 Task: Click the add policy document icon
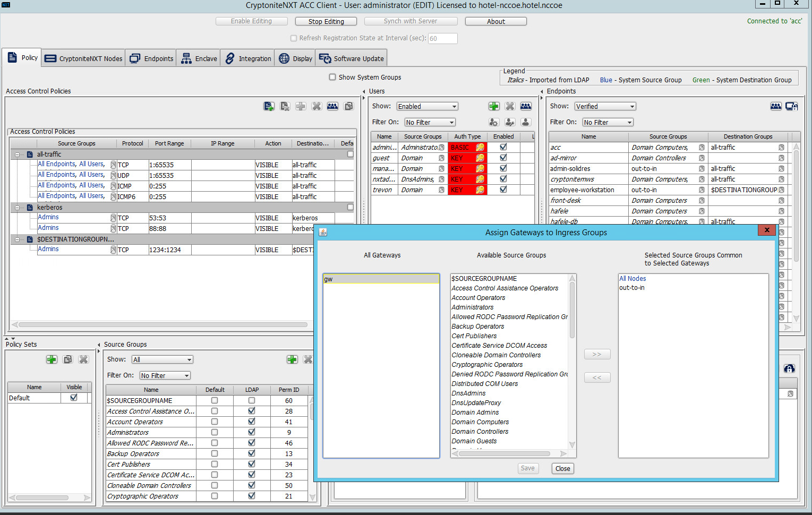tap(269, 106)
